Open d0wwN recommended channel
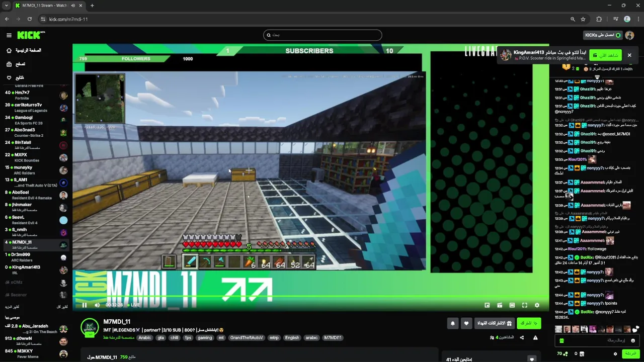This screenshot has width=644, height=362. pyautogui.click(x=35, y=341)
